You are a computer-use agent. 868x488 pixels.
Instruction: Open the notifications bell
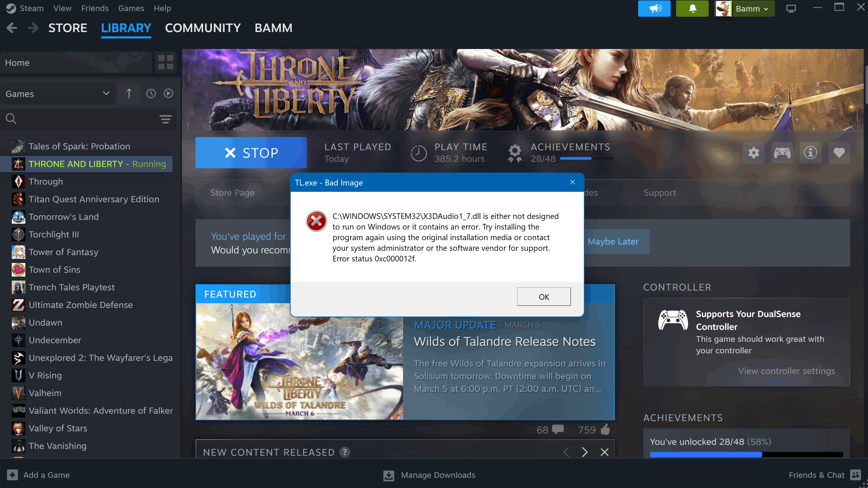(x=692, y=8)
